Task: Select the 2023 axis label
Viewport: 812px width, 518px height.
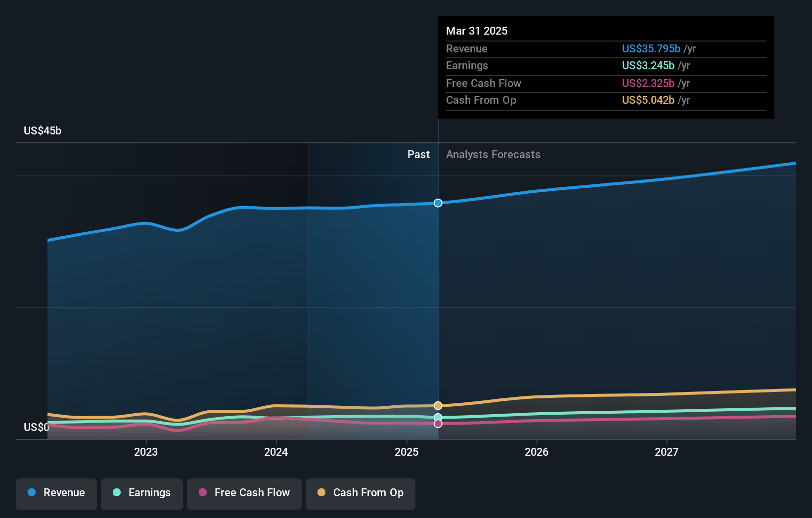Action: click(146, 452)
